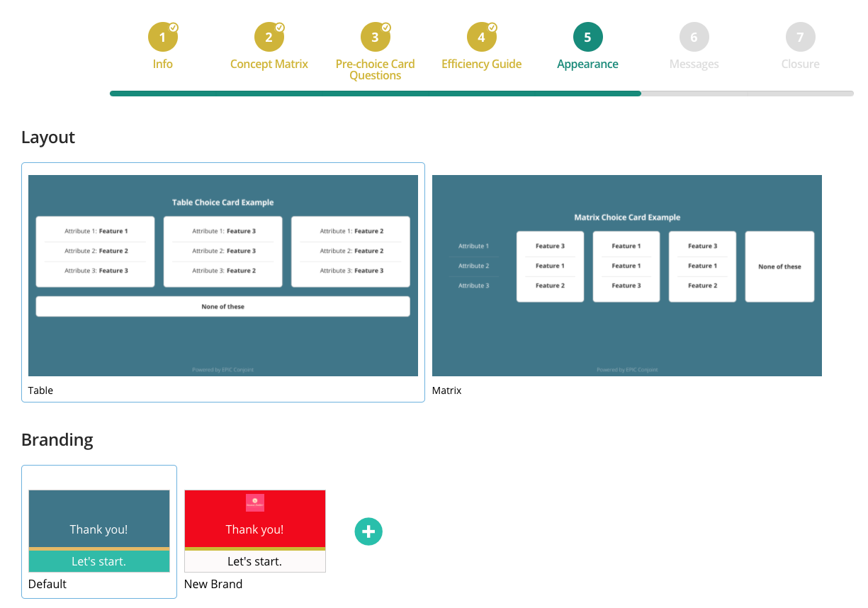Open step 7 Closure circle

pos(800,38)
